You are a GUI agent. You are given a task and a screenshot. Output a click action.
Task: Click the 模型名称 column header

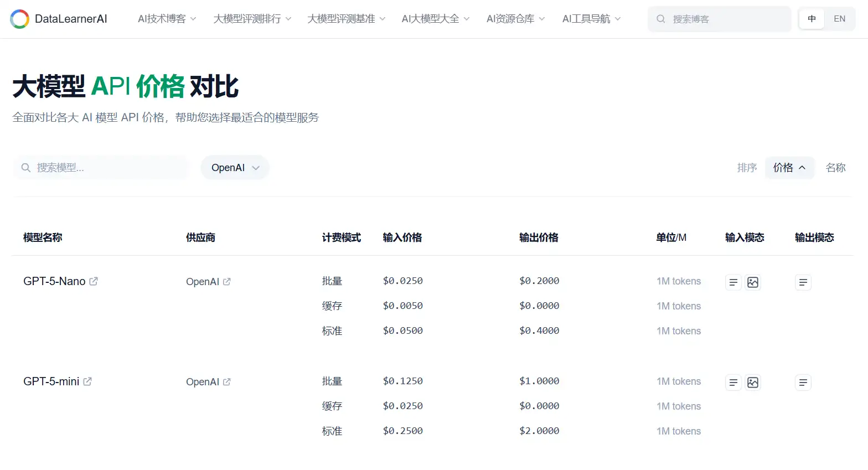43,237
